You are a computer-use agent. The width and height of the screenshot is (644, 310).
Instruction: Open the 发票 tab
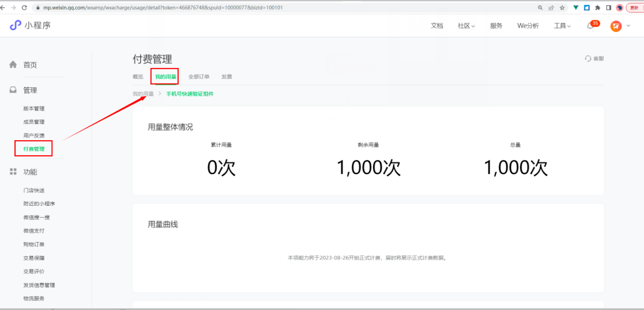point(226,76)
